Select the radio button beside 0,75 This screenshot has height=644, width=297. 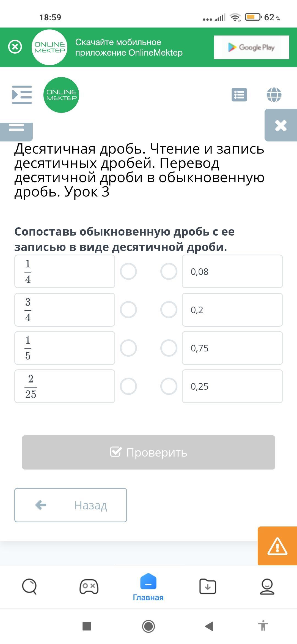coord(169,348)
